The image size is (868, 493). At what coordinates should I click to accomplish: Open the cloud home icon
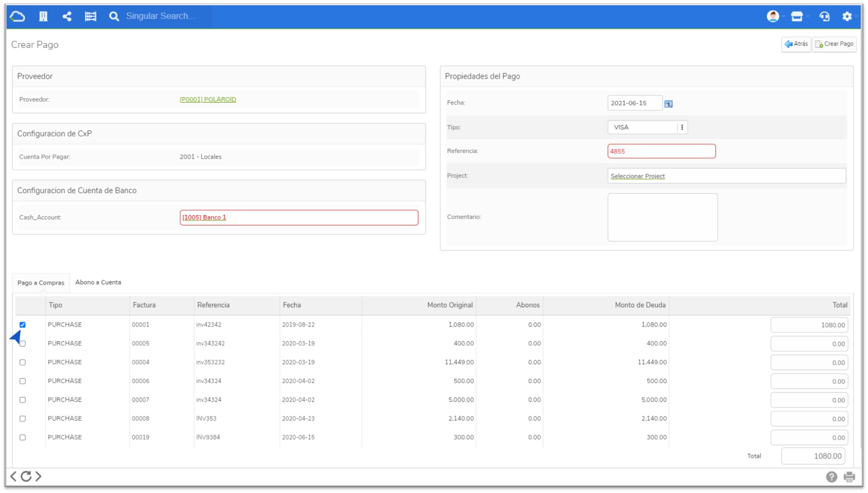pos(18,16)
